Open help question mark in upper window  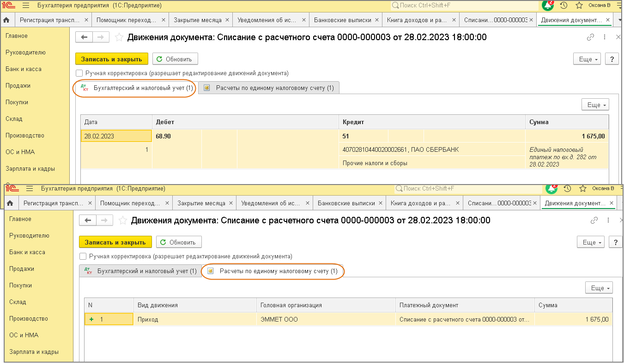click(612, 59)
